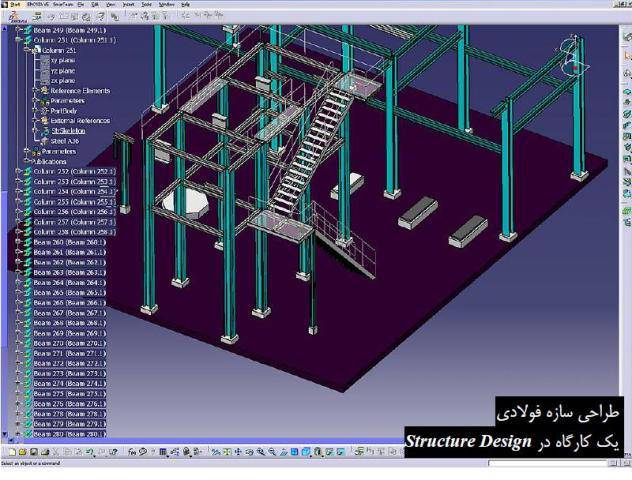Click the Paste icon
Viewport: 632px width, 480px height.
(79, 452)
